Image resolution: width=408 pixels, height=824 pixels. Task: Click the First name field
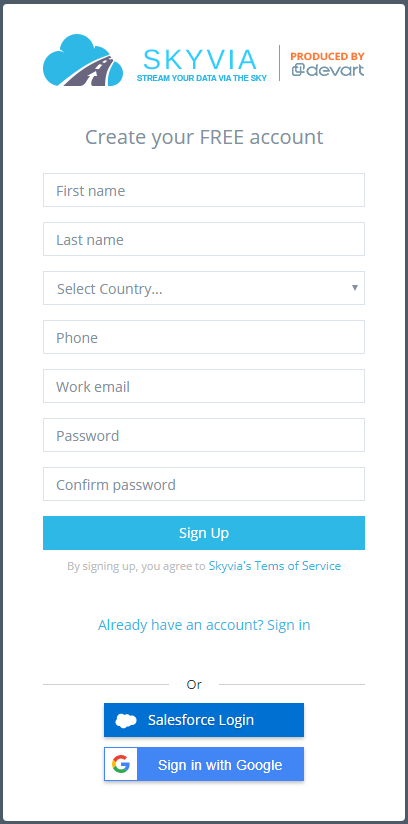(x=204, y=190)
